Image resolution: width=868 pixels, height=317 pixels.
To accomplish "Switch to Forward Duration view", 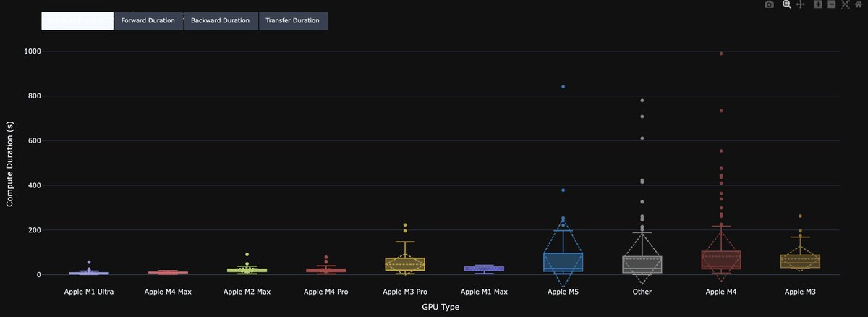I will coord(148,20).
